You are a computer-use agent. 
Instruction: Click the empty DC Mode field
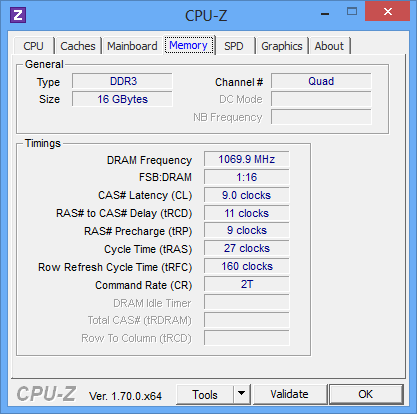(321, 99)
